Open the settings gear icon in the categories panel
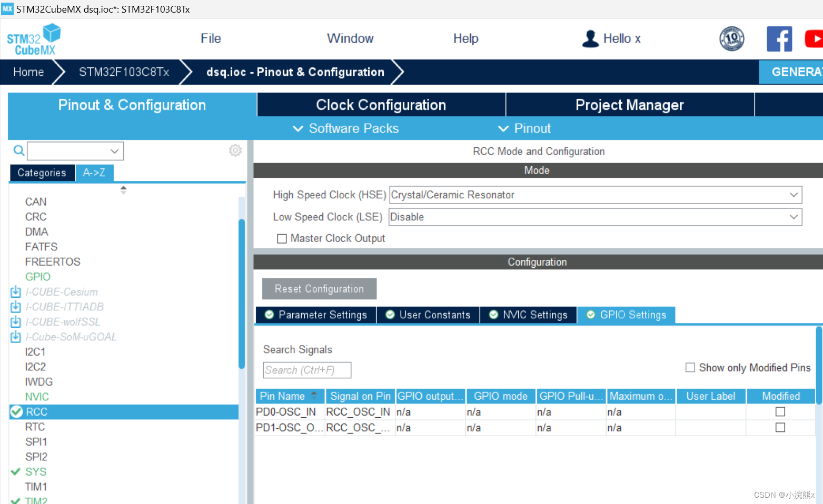 click(235, 150)
